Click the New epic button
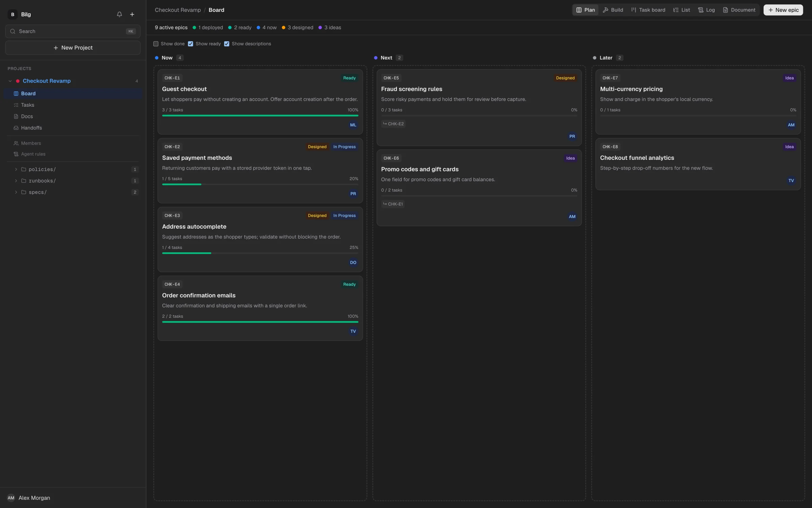Screen dimensions: 812x508 [783, 10]
